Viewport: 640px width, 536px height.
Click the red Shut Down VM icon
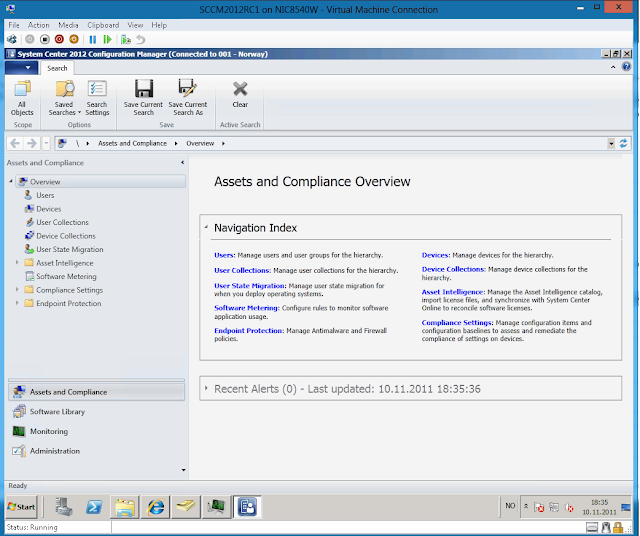tap(59, 39)
